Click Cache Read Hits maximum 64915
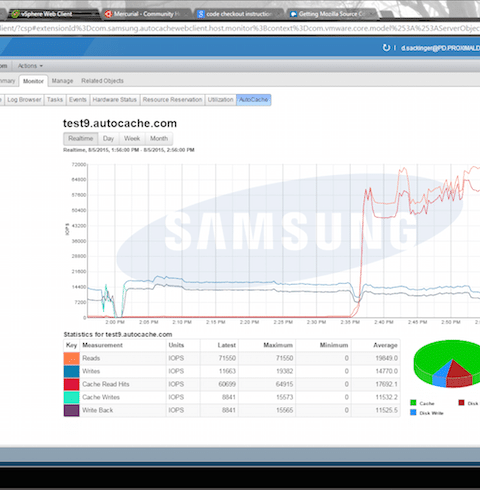 (x=284, y=384)
